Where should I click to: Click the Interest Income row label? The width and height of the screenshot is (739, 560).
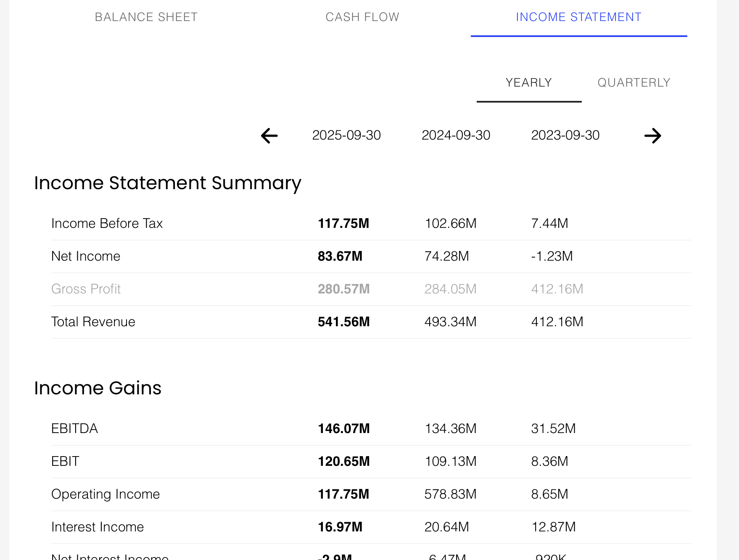(97, 527)
